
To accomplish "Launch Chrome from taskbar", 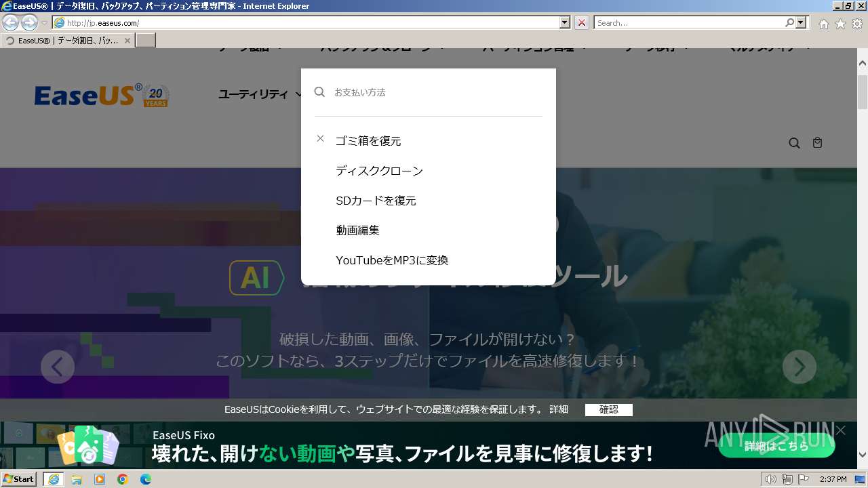I will 123,479.
